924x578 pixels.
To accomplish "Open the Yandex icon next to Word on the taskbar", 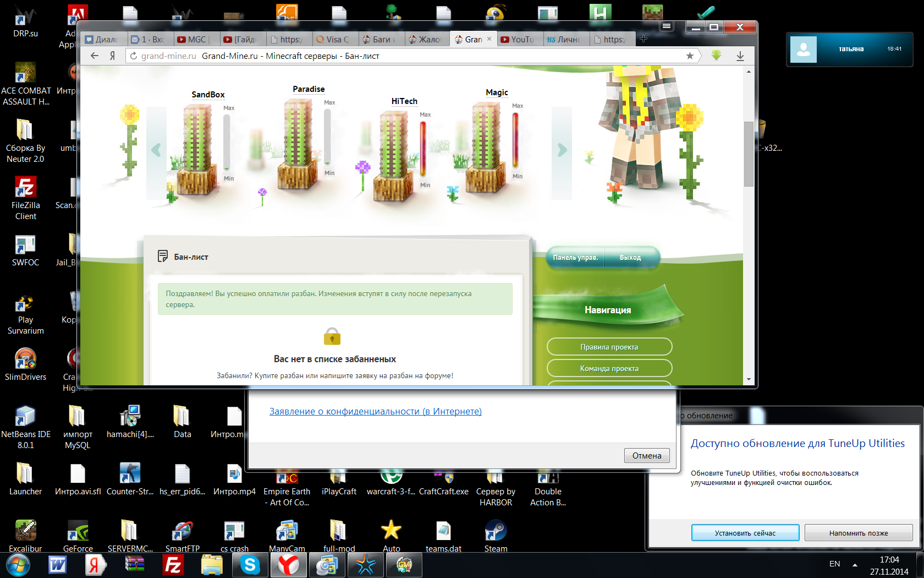I will tap(95, 565).
